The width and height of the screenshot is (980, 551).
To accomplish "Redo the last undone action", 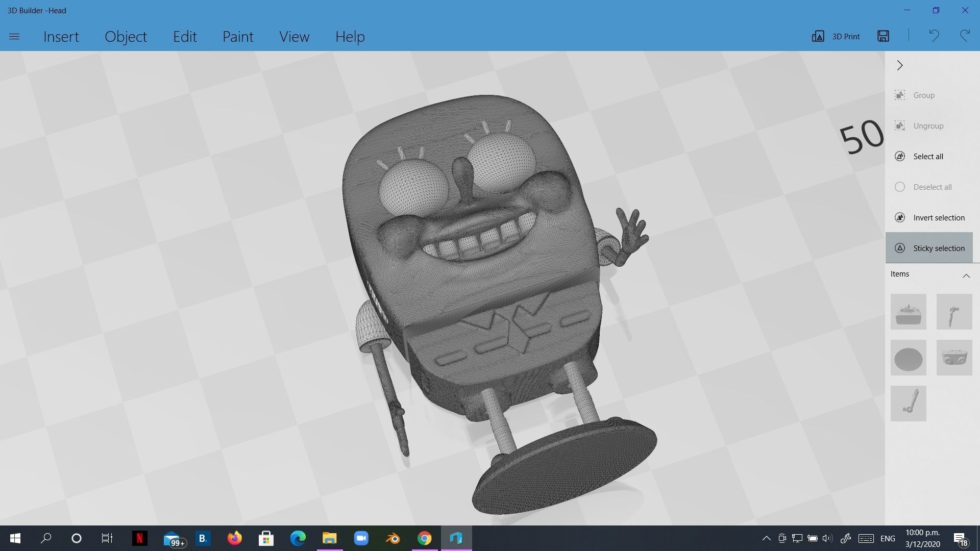I will (965, 36).
